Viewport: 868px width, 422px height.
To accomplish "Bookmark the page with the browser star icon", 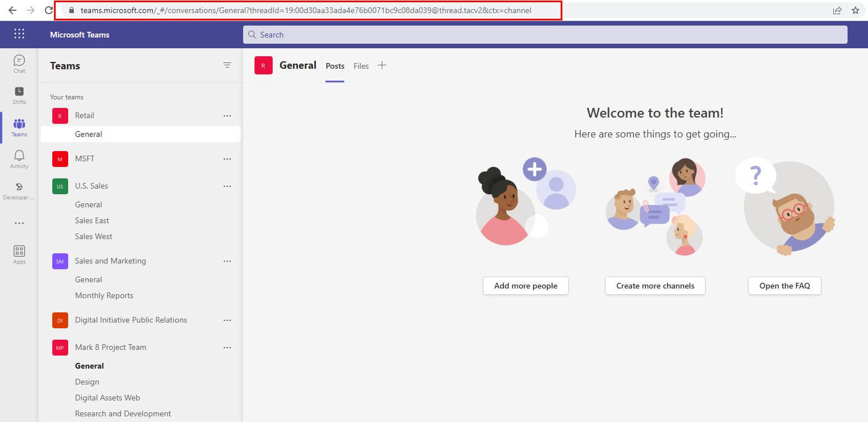I will click(x=856, y=10).
